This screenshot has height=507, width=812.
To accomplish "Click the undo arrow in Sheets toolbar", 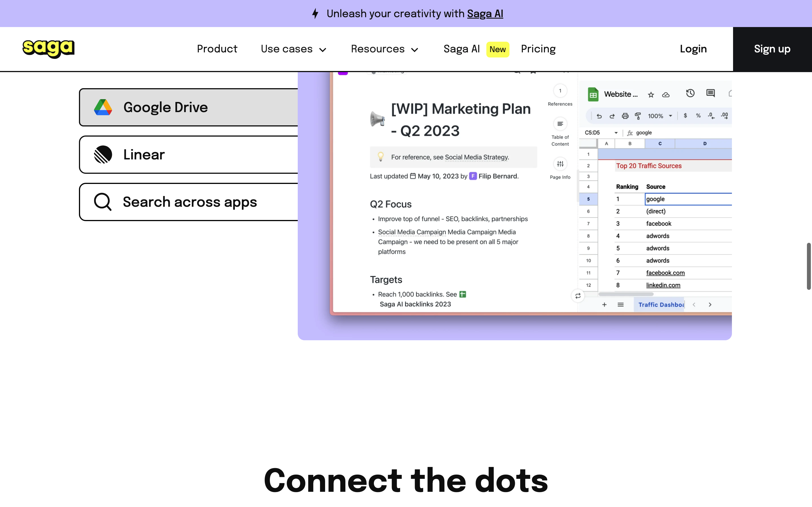I will (599, 116).
